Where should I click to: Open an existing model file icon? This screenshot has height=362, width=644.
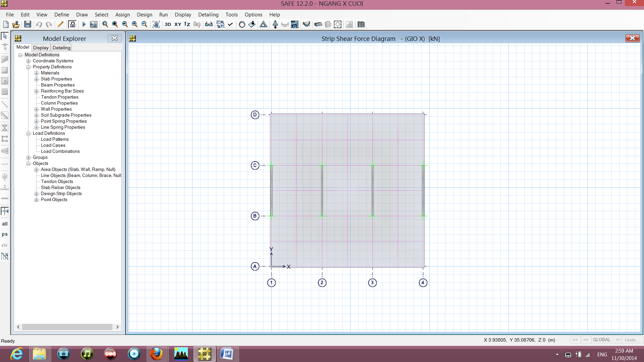click(x=16, y=24)
